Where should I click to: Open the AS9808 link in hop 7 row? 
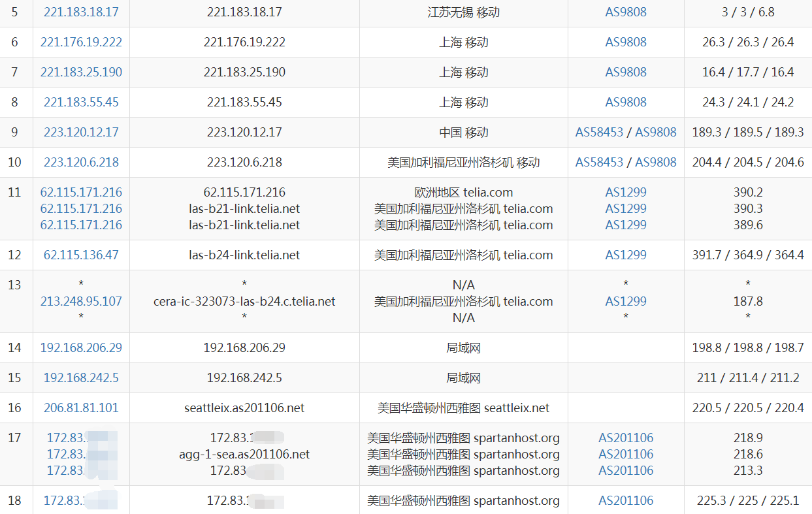coord(626,72)
